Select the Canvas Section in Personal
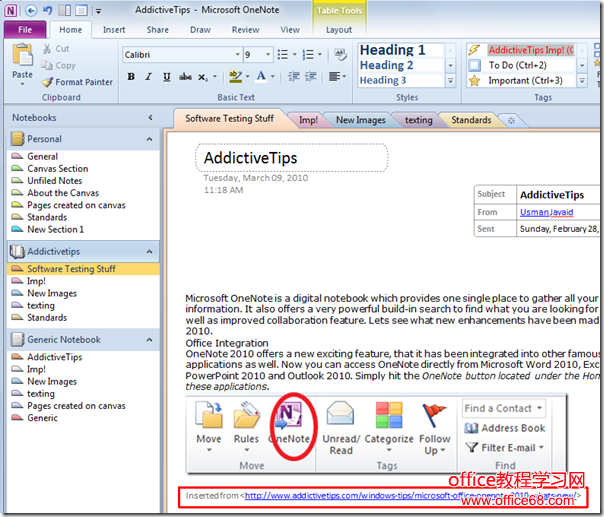Screen dimensions: 604x517 57,168
